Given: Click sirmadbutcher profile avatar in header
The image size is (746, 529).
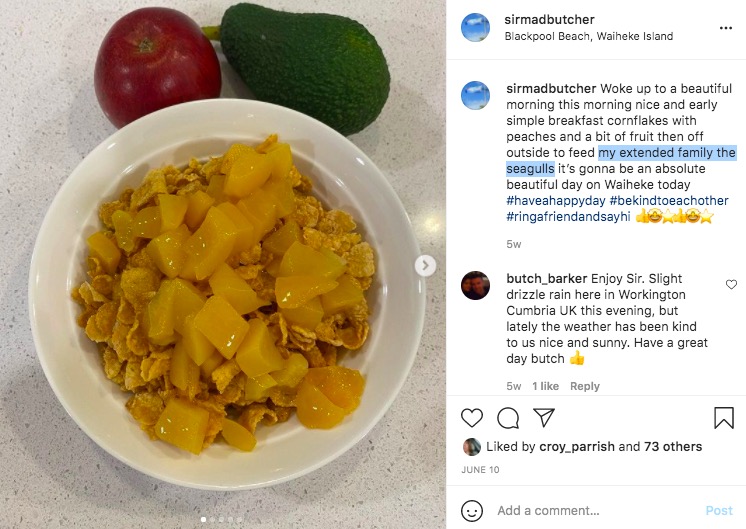Looking at the screenshot, I should 475,28.
